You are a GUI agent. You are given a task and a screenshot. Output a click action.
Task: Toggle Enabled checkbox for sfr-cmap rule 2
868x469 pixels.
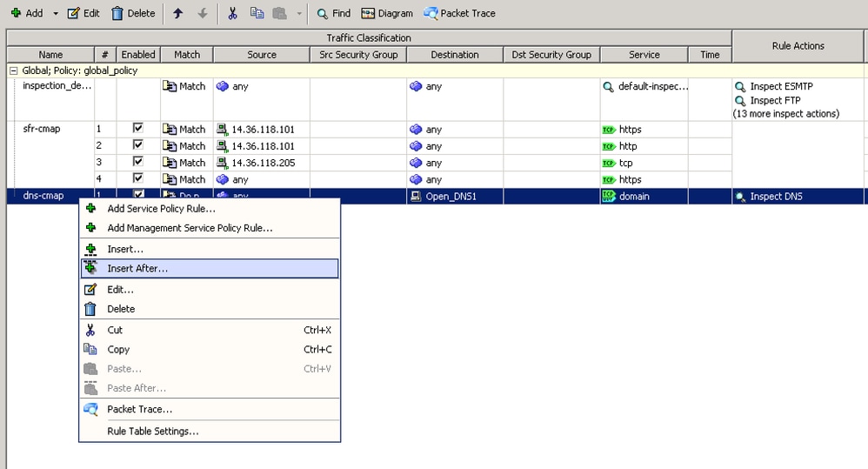click(x=137, y=145)
